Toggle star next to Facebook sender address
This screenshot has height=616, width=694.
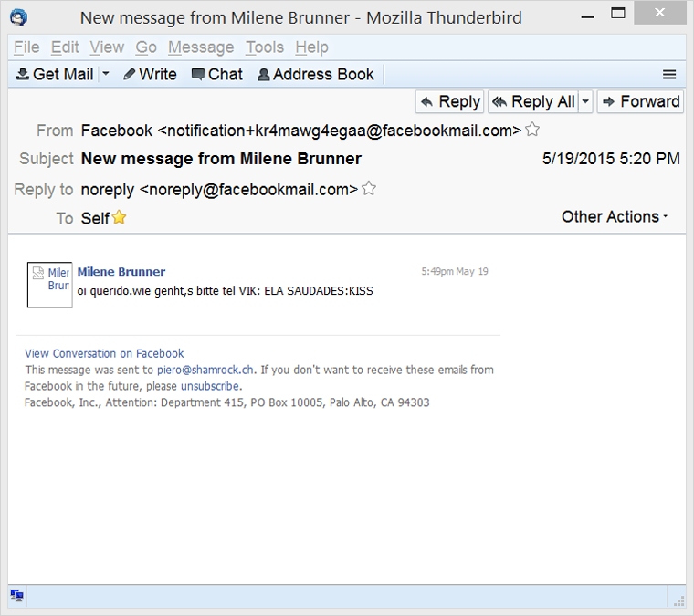532,131
